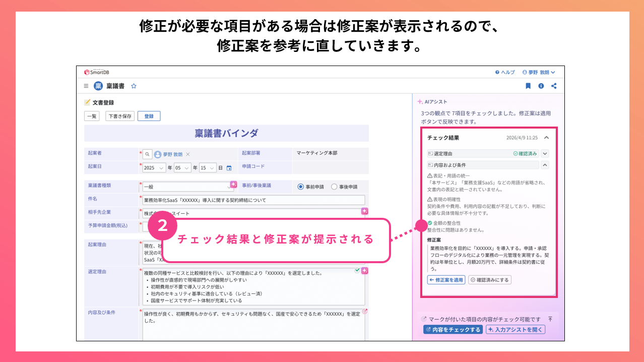
Task: Click the search icon in 起案者 field
Action: [147, 154]
